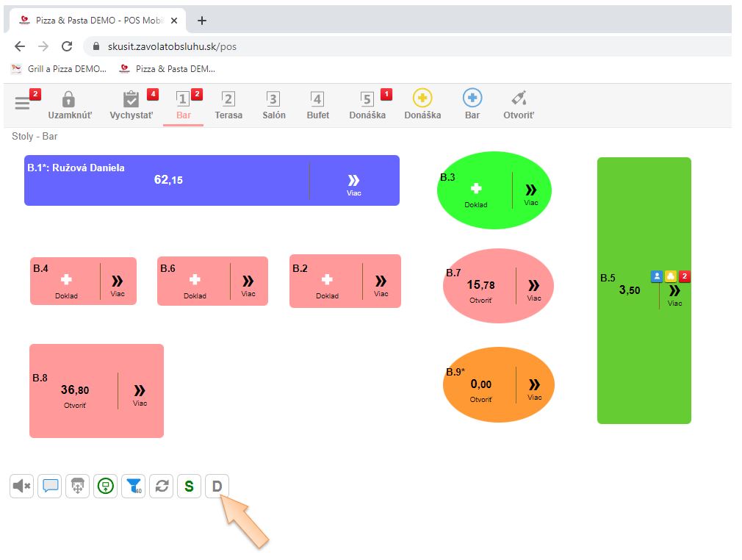This screenshot has height=560, width=742.
Task: Open the hamburger menu with badge
Action: (23, 104)
